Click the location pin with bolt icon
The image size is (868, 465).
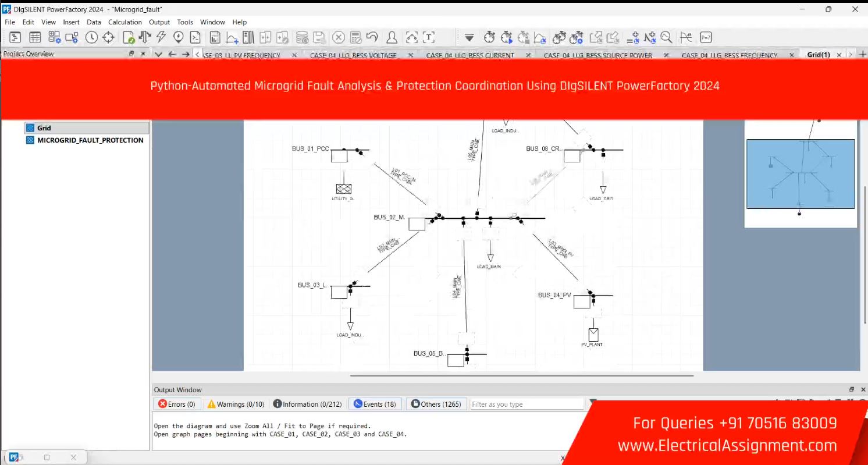coord(179,37)
